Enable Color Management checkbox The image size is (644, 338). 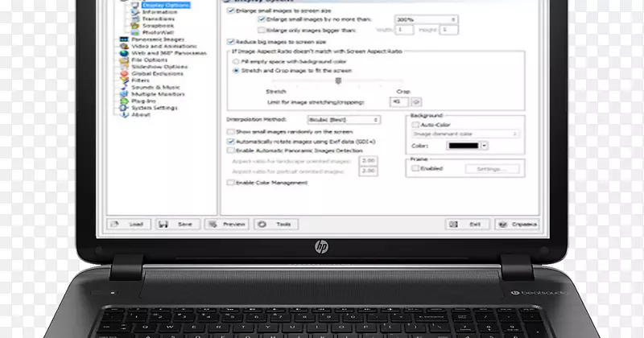231,183
